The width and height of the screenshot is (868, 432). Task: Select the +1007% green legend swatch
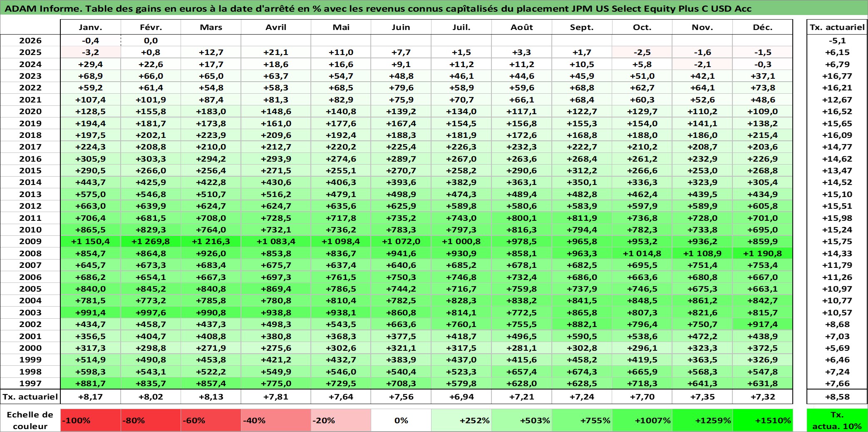pos(642,420)
